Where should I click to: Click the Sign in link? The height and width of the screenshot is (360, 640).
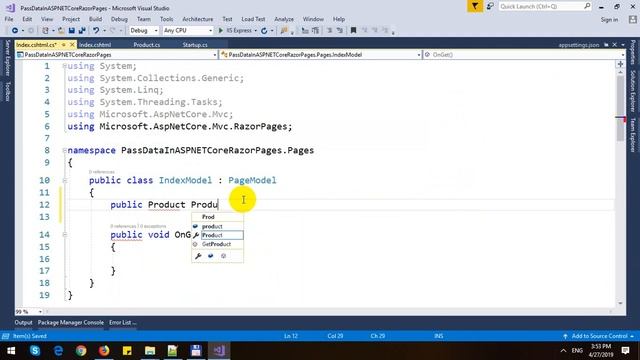tap(609, 20)
